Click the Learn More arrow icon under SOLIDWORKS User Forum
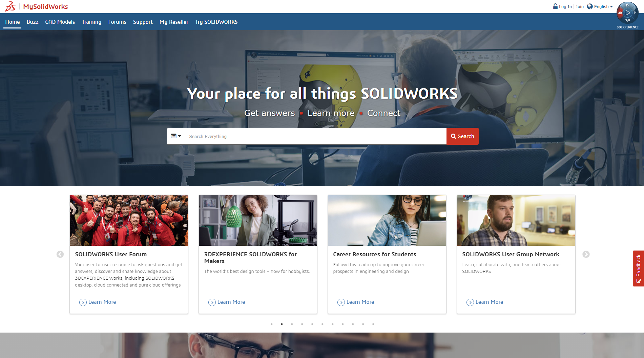Viewport: 644px width, 358px height. point(83,302)
